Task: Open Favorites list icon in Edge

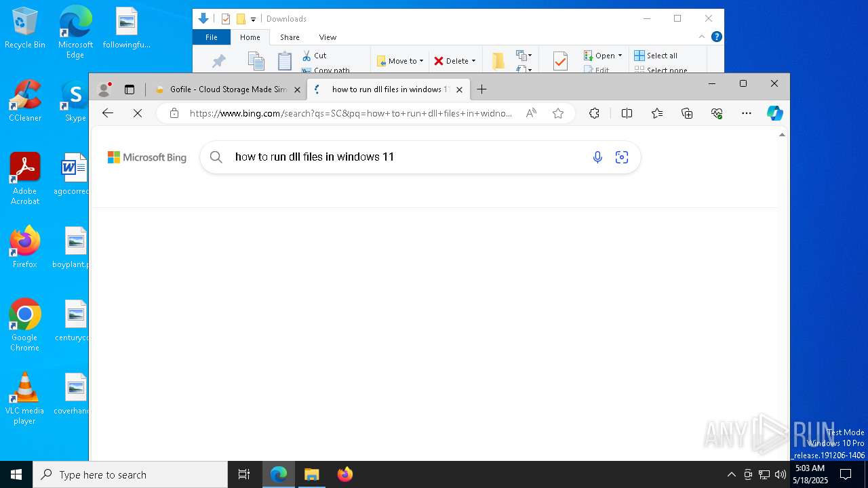Action: point(657,113)
